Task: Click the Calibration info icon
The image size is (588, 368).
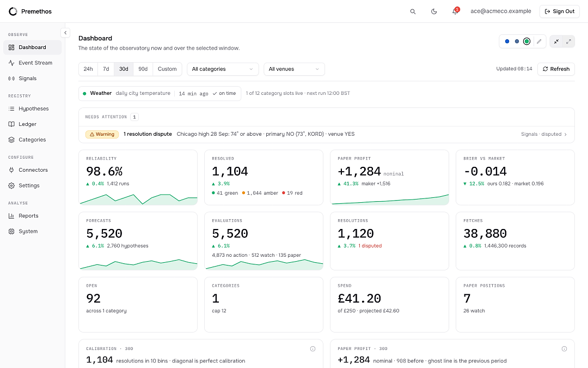Action: [x=313, y=349]
